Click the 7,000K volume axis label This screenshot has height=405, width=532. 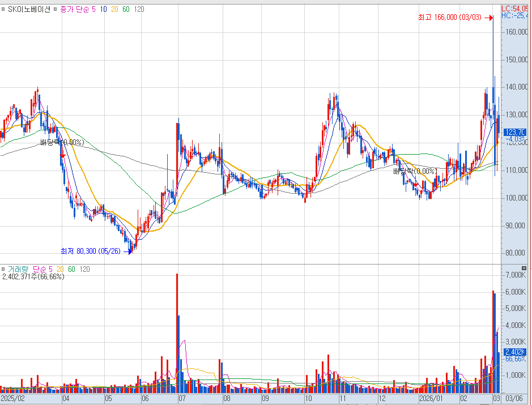tap(516, 275)
